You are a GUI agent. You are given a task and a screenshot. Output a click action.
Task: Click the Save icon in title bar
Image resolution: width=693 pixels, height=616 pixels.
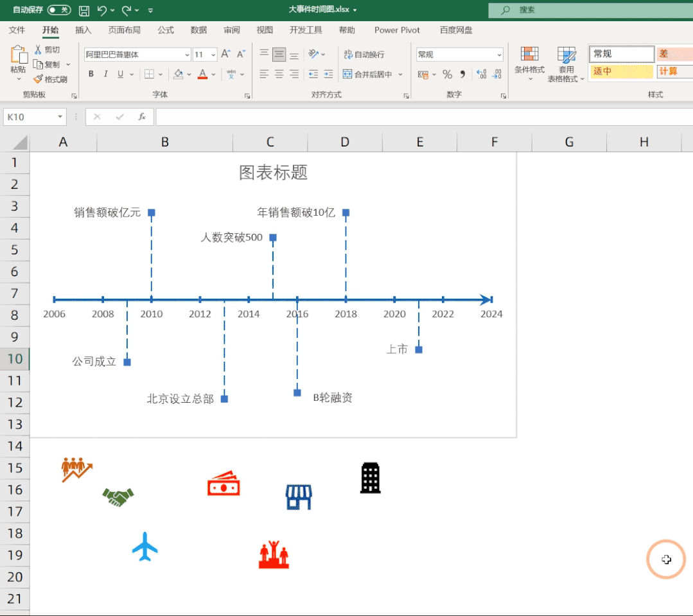[84, 10]
